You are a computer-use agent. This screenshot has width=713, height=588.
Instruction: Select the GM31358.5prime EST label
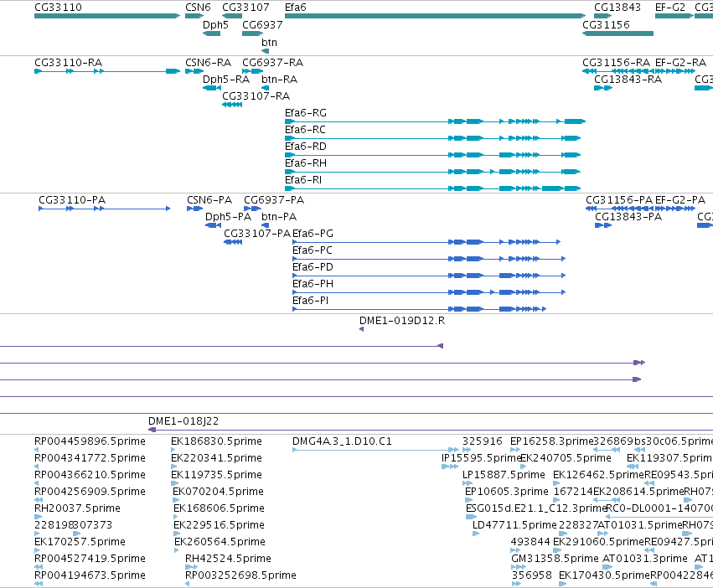tap(555, 558)
